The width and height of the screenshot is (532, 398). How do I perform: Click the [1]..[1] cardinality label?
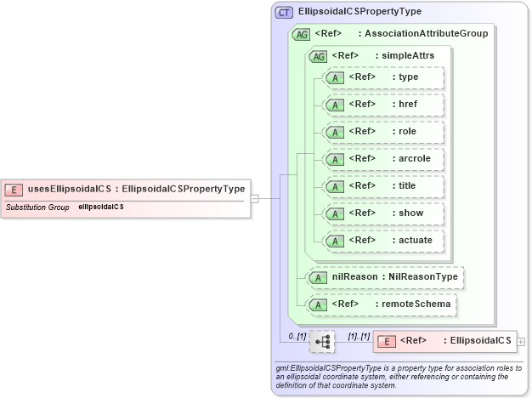pyautogui.click(x=359, y=336)
